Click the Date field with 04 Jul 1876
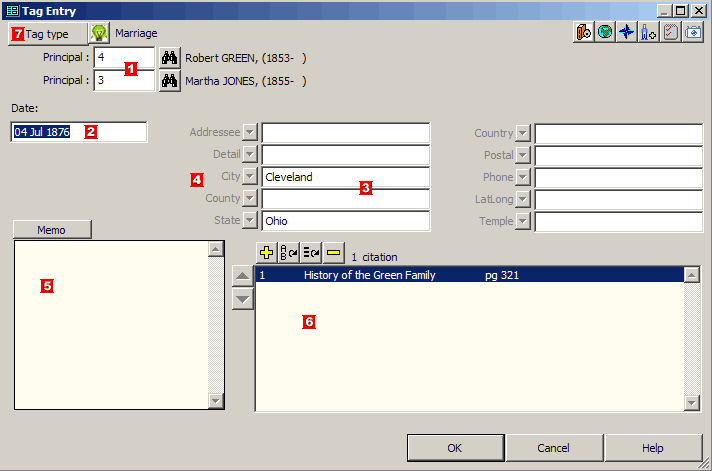The height and width of the screenshot is (471, 712). coord(79,132)
